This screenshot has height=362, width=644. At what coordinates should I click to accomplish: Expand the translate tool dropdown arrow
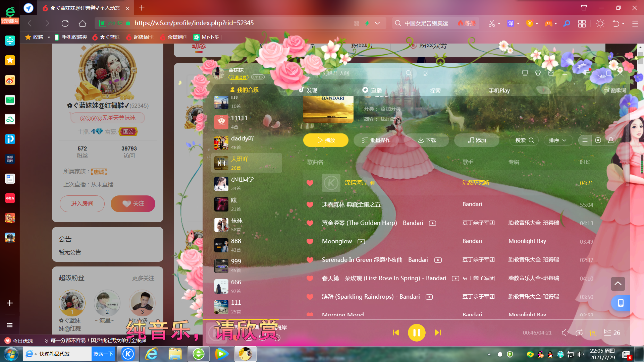pos(518,23)
